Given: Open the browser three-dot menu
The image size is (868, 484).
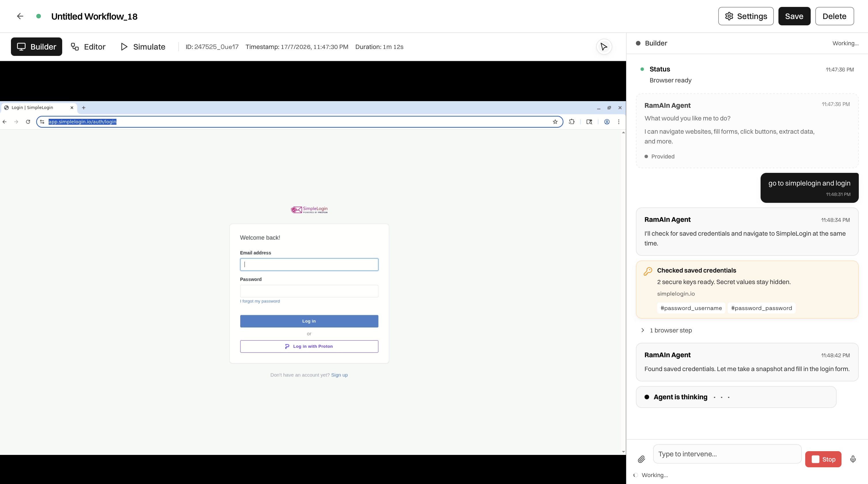Looking at the screenshot, I should tap(619, 122).
